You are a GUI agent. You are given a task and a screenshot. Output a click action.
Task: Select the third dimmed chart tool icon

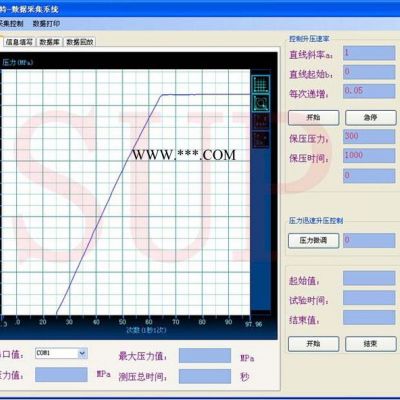pos(261,121)
